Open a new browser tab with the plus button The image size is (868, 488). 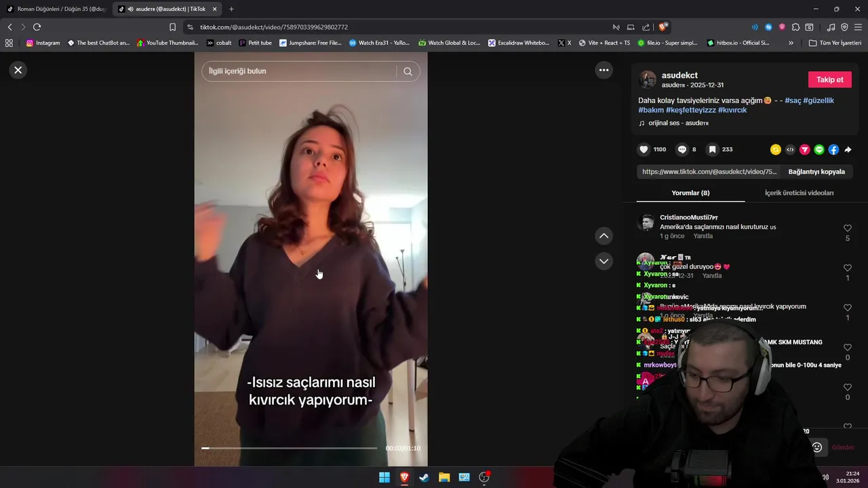coord(231,9)
